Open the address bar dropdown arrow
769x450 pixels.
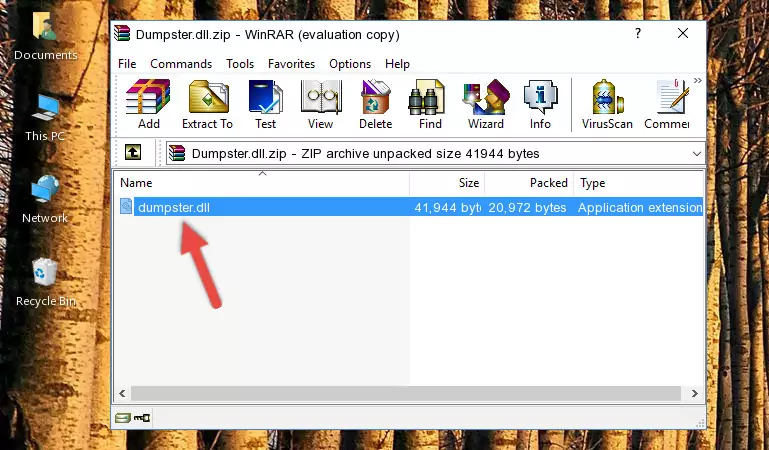[x=696, y=154]
